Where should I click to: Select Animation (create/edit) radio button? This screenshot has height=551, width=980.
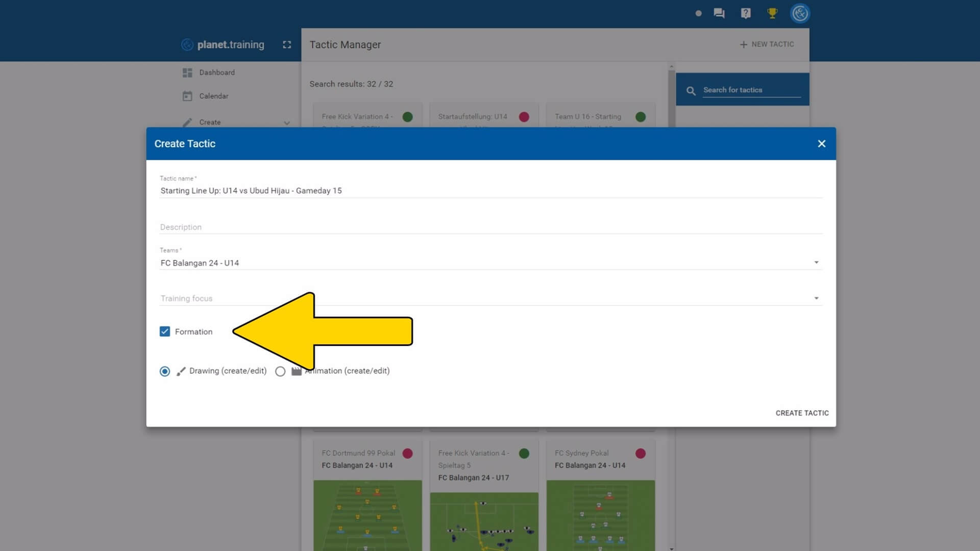(x=280, y=371)
